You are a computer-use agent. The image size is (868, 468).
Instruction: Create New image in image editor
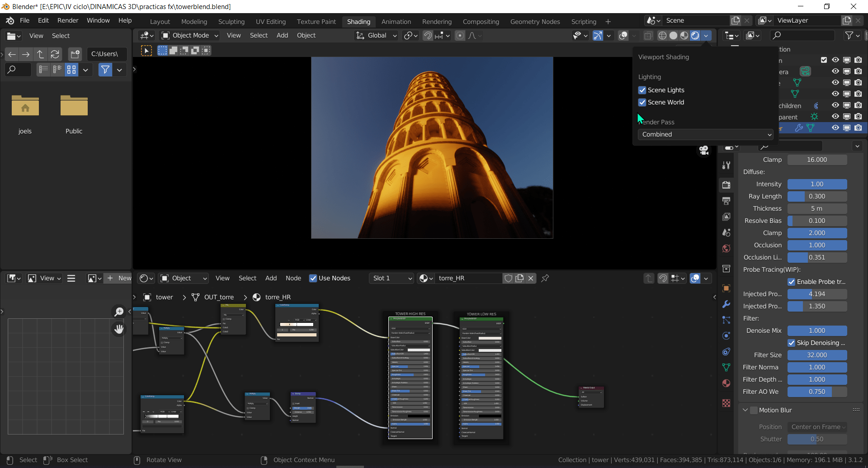(x=118, y=278)
